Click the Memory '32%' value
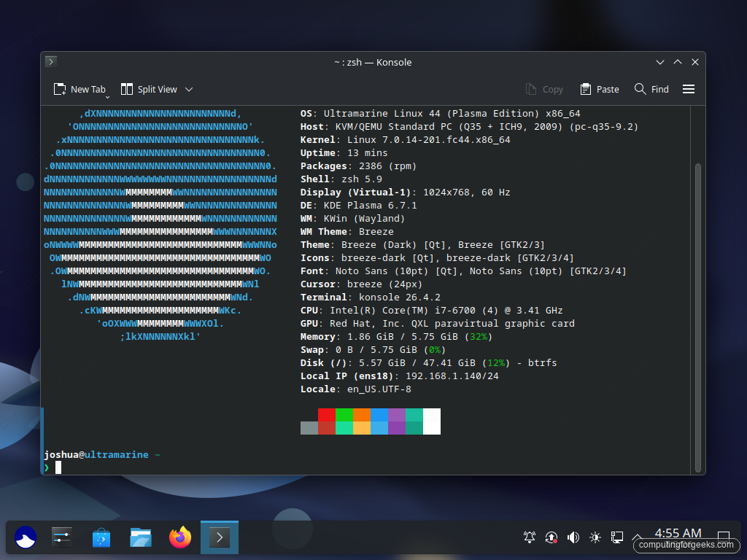The height and width of the screenshot is (560, 747). click(479, 337)
